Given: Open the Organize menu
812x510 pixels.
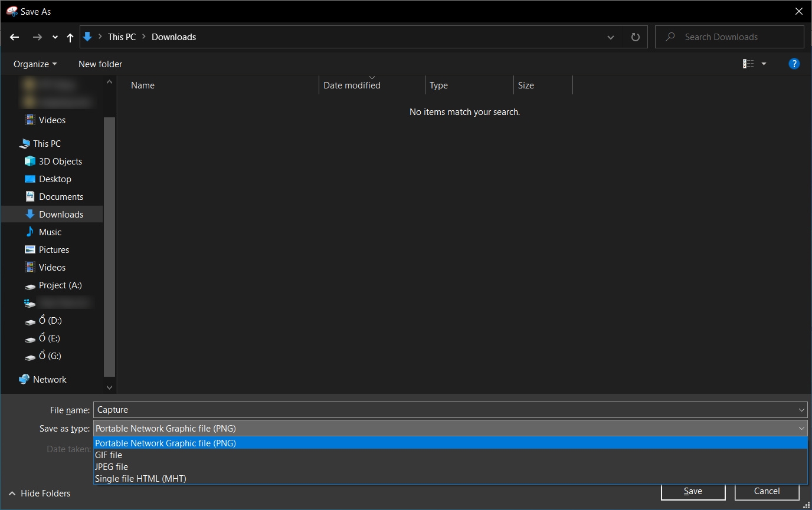Looking at the screenshot, I should coord(34,64).
